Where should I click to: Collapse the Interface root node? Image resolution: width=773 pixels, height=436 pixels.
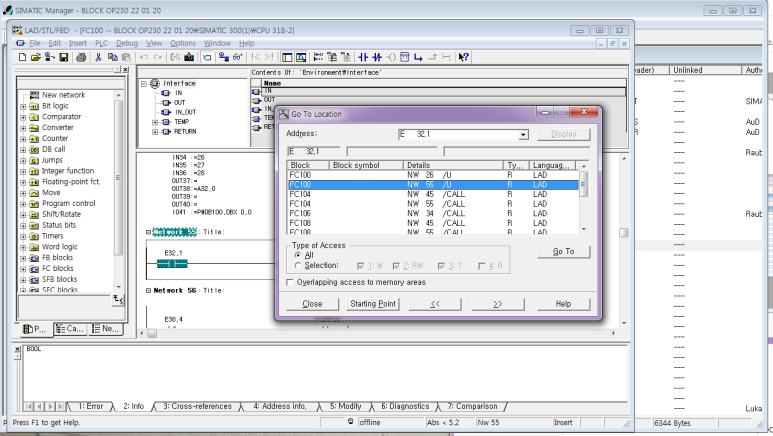144,83
